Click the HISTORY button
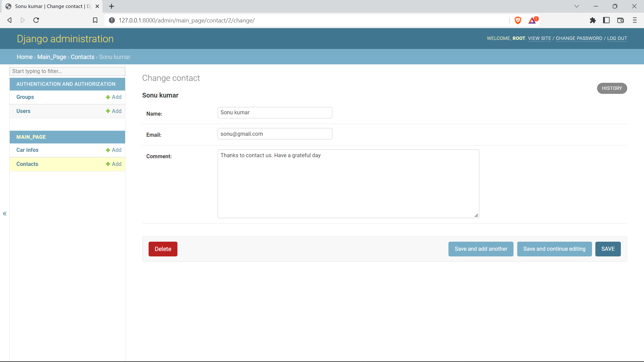Image resolution: width=644 pixels, height=362 pixels. pos(612,88)
